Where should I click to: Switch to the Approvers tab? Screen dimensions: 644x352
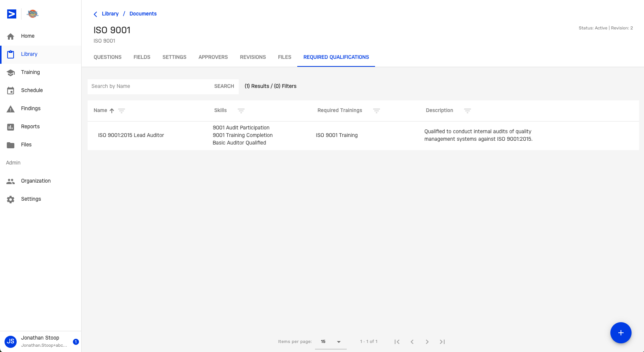[x=213, y=57]
